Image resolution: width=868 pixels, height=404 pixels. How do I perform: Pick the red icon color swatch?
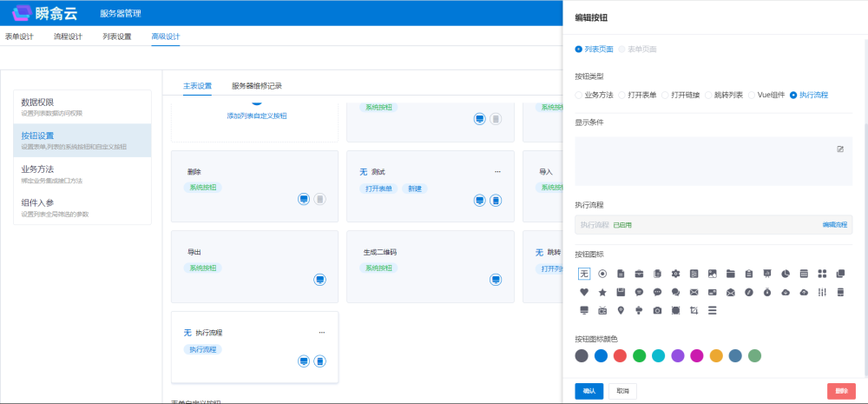[620, 355]
